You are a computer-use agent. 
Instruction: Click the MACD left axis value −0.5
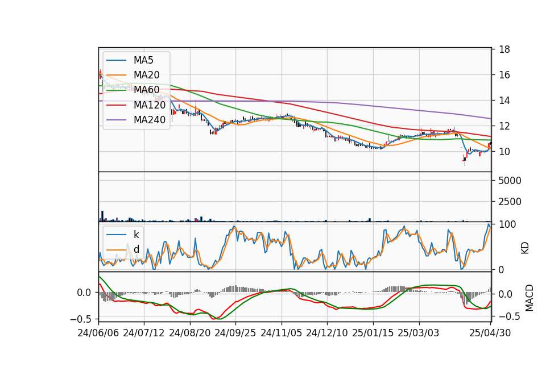[x=81, y=319]
